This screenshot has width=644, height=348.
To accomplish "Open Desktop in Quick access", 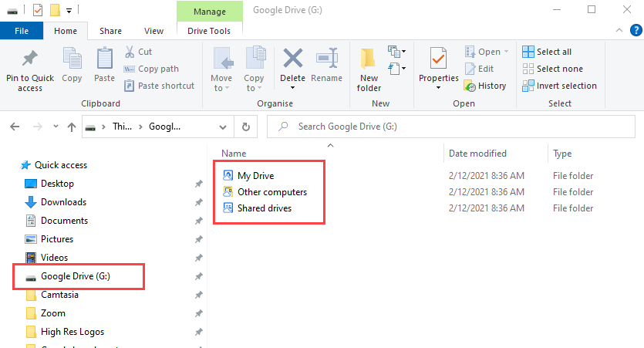I will [x=49, y=184].
